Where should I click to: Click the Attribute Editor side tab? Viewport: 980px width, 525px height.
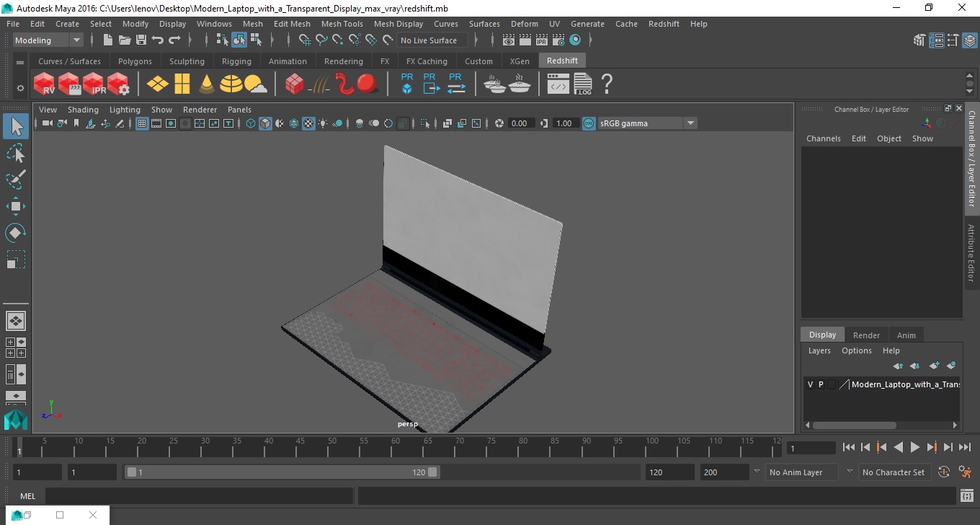(x=971, y=252)
